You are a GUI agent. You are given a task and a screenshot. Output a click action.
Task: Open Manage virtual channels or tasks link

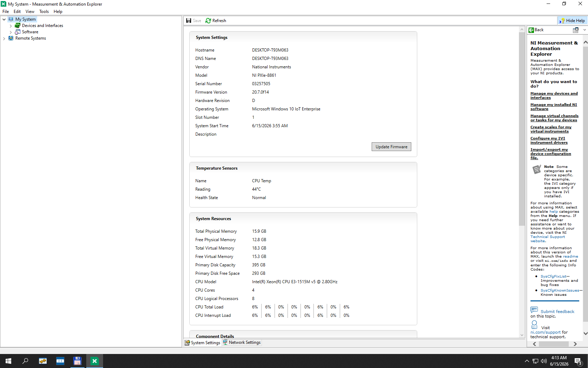tap(554, 118)
